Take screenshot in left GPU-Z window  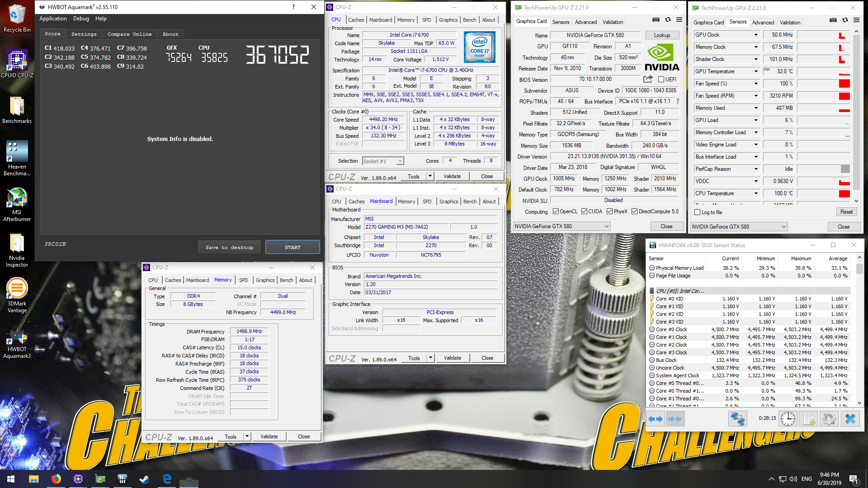656,20
